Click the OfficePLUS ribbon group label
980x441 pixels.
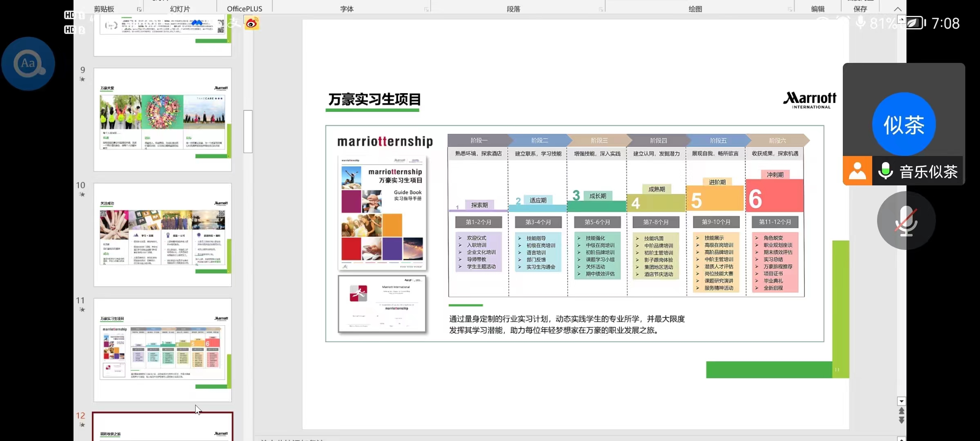(x=244, y=9)
